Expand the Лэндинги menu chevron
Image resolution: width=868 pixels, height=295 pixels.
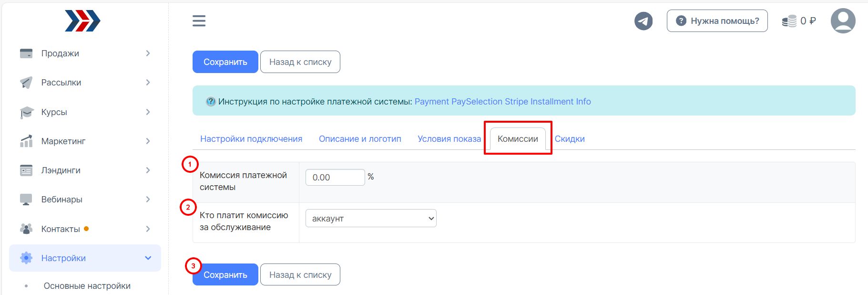coord(148,170)
